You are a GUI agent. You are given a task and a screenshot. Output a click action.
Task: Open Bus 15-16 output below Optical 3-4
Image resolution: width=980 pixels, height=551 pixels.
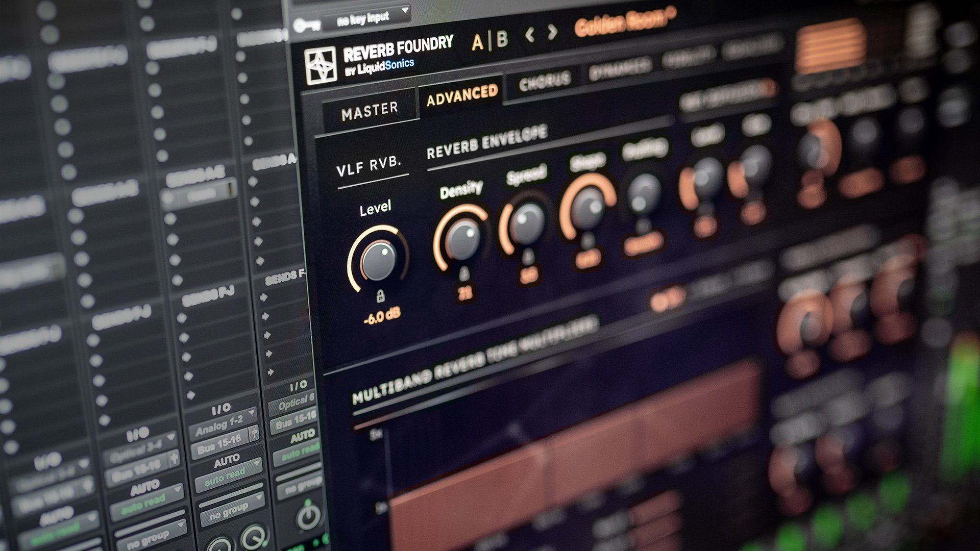point(137,470)
